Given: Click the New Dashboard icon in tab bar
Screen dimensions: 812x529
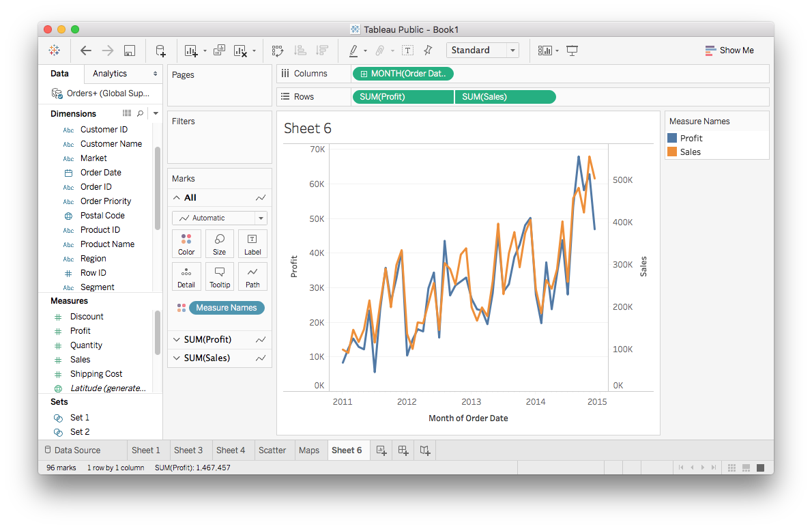Looking at the screenshot, I should tap(403, 450).
